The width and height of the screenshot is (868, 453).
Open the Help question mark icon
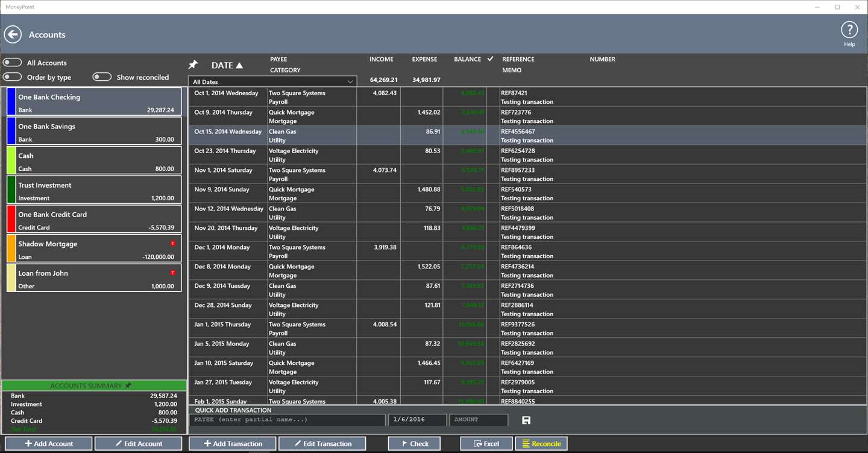849,30
